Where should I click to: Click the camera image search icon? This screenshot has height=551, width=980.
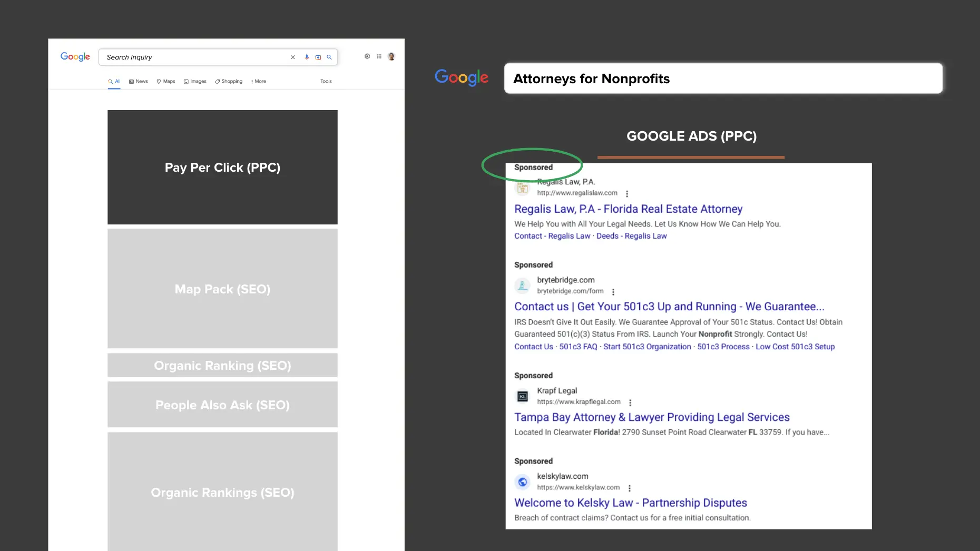click(x=318, y=57)
